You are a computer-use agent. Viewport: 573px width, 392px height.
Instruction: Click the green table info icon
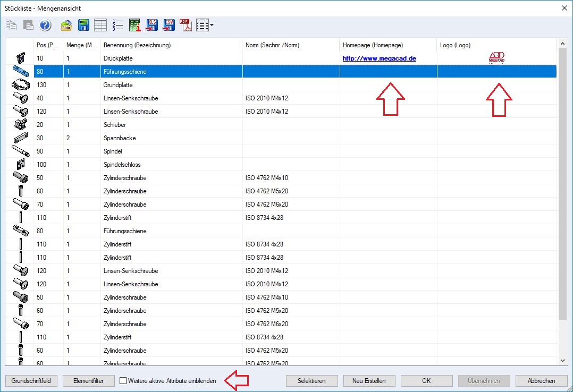[134, 25]
